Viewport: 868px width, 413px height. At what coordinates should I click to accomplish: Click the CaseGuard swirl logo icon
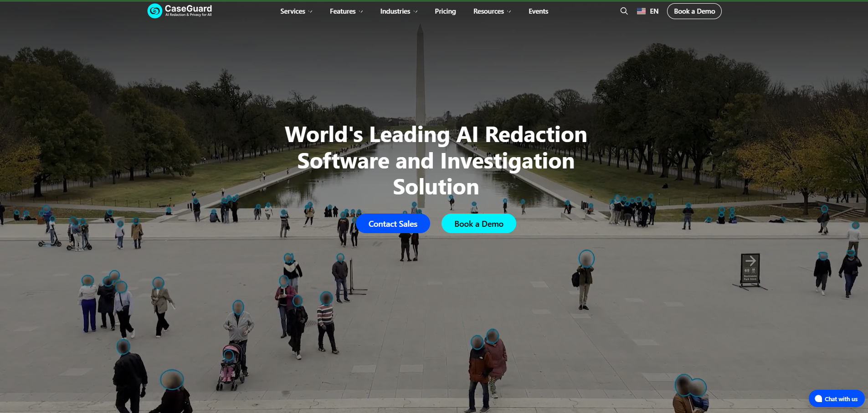click(155, 11)
